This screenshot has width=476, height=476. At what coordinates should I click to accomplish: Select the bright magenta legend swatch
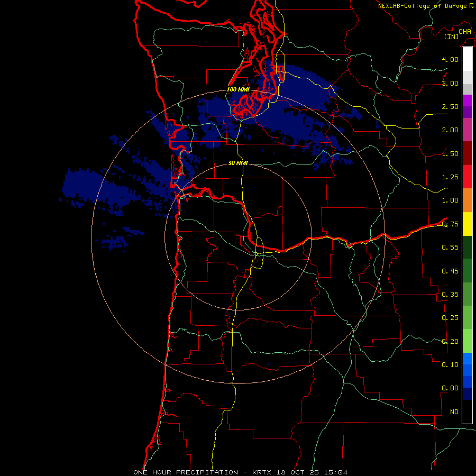pyautogui.click(x=467, y=100)
